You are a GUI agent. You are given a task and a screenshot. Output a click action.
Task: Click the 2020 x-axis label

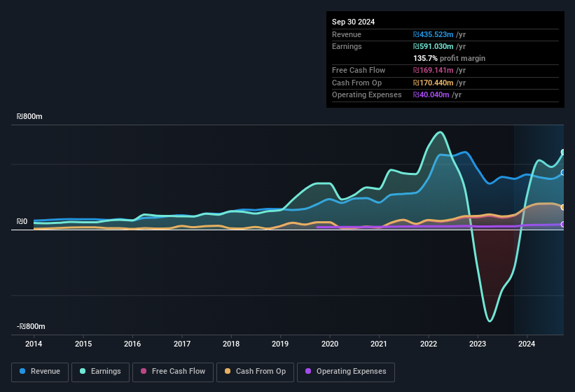(330, 344)
